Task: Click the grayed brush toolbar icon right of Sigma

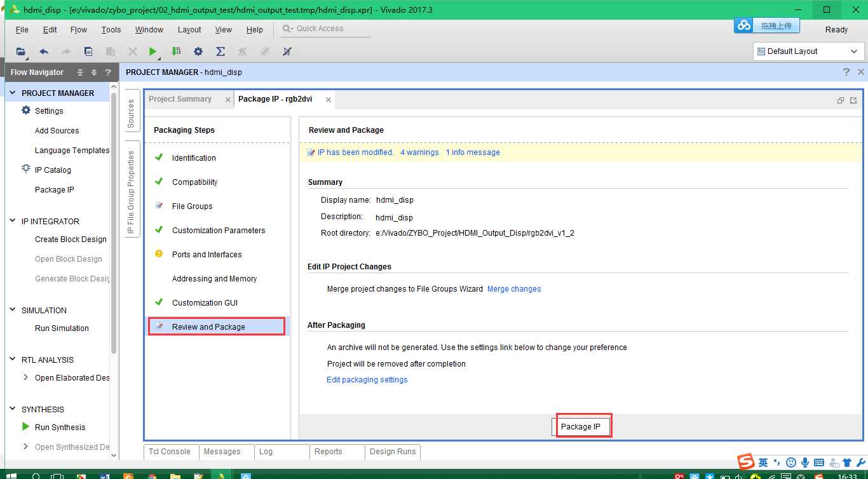Action: (x=242, y=51)
